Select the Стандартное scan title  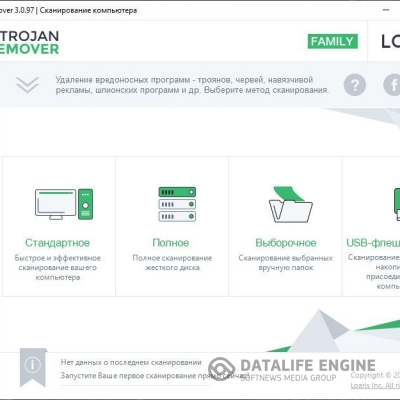coord(57,243)
